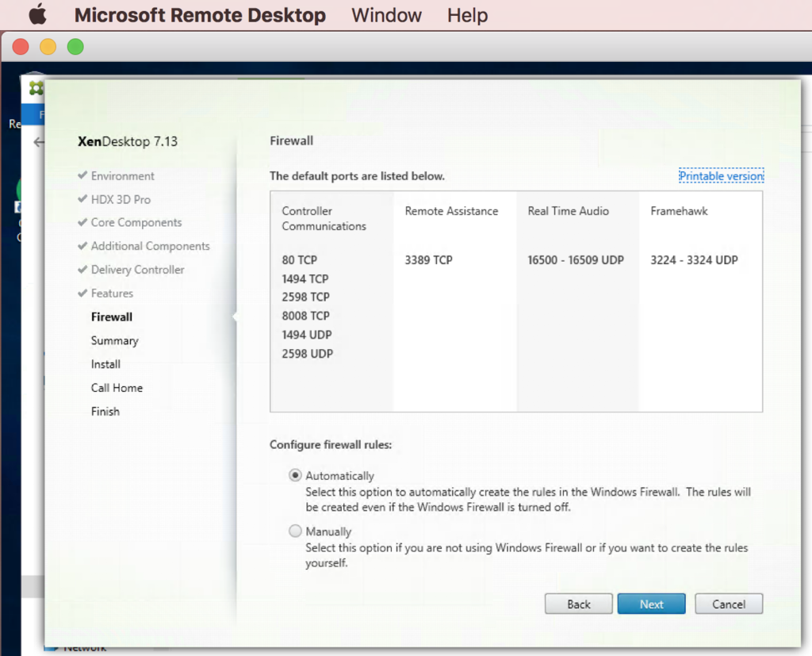Close the Remote Desktop window with red button

click(x=21, y=47)
